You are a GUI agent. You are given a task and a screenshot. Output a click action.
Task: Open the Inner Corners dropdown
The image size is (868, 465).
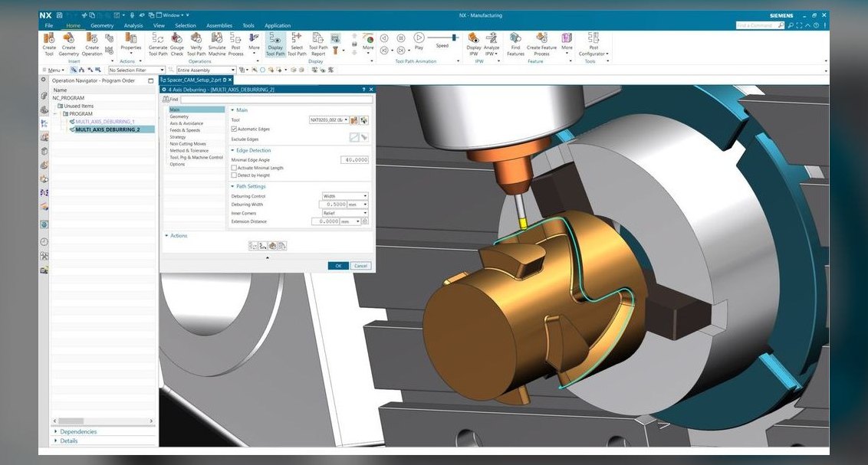click(345, 213)
